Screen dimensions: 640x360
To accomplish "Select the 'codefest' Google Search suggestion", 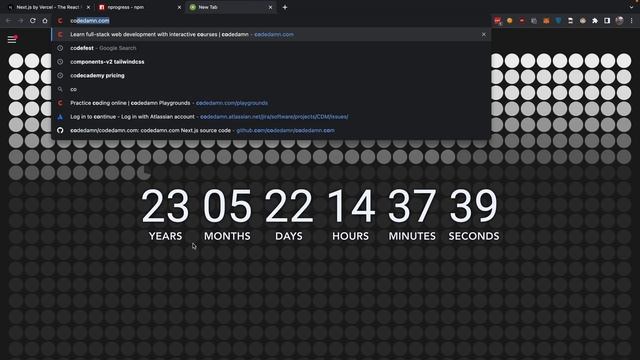I will coord(271,48).
